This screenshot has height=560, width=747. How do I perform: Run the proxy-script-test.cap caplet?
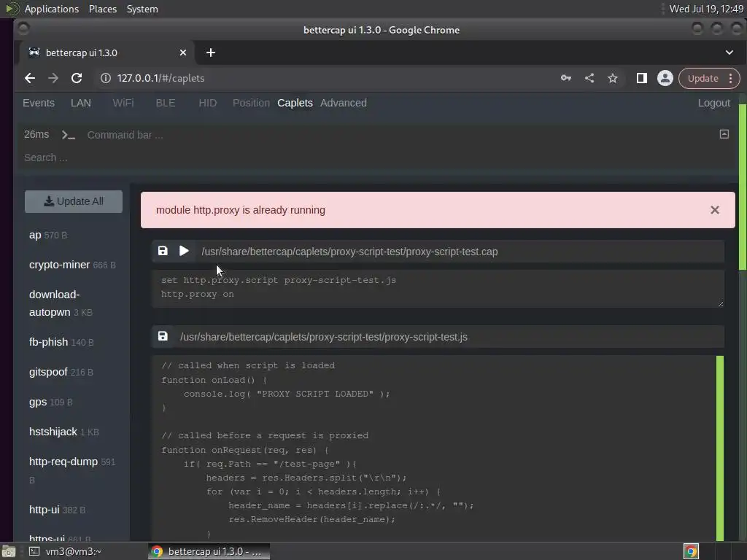(x=184, y=251)
